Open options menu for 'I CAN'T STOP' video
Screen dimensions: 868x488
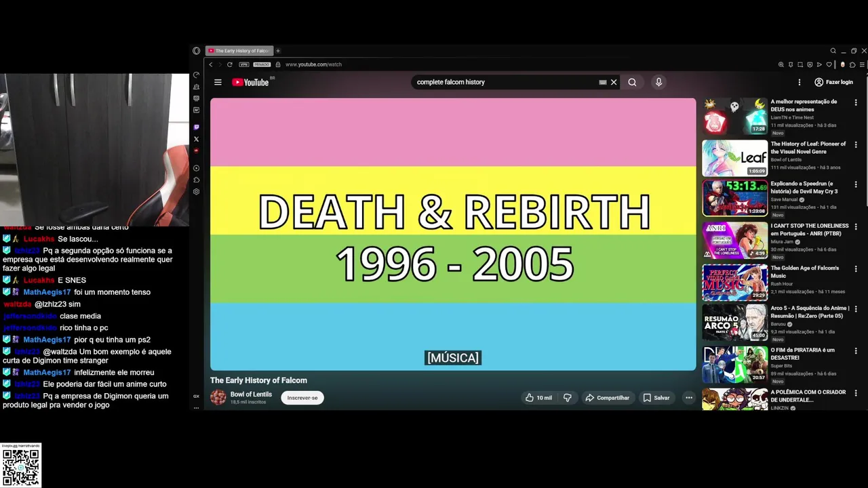point(856,226)
